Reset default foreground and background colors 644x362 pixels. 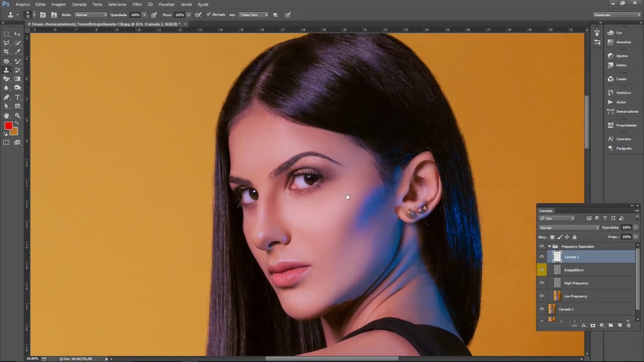coord(6,134)
